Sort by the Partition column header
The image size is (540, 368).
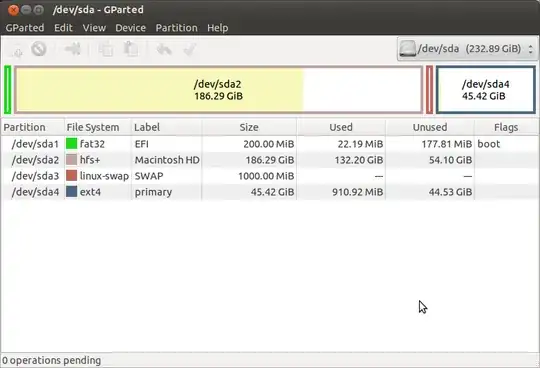click(32, 127)
